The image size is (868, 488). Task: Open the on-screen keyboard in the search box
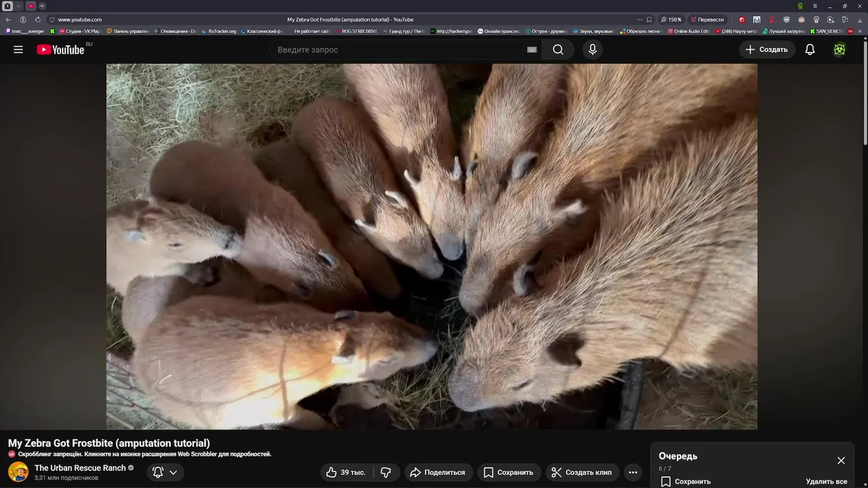coord(532,49)
